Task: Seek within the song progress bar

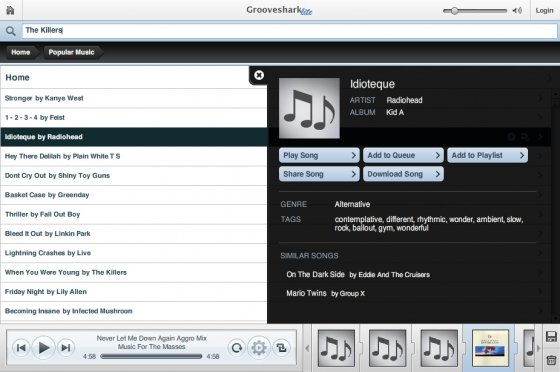Action: coord(151,356)
